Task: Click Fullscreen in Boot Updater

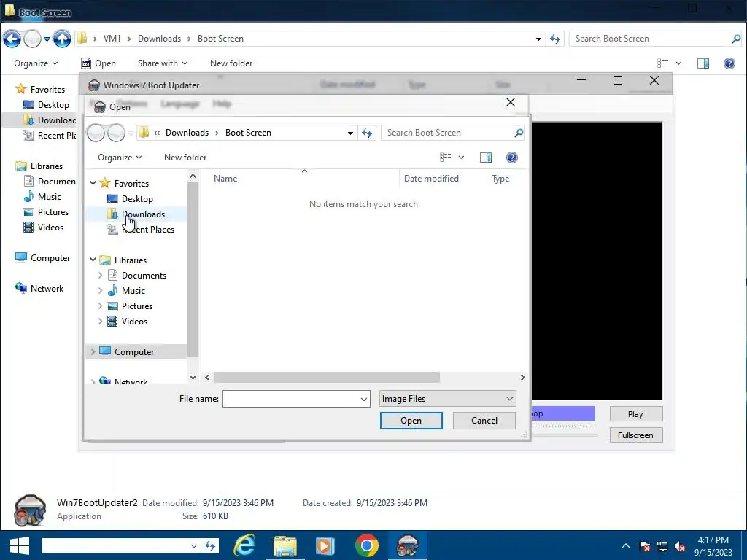Action: pyautogui.click(x=635, y=435)
